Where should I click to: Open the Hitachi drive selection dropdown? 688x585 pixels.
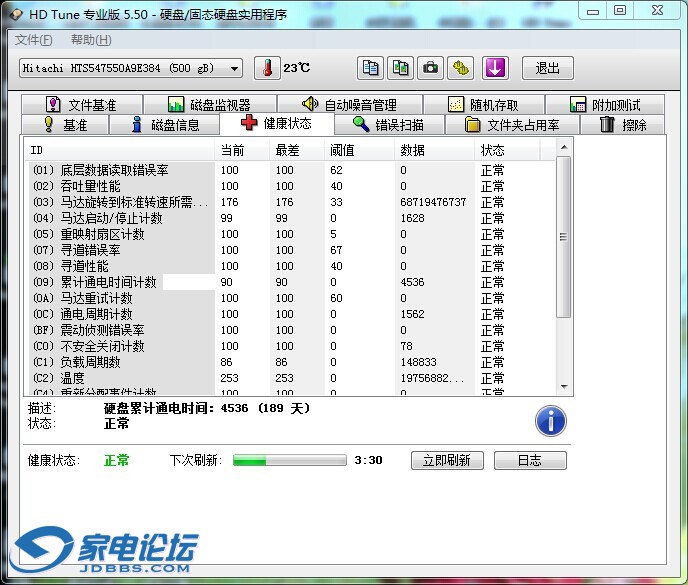(131, 68)
